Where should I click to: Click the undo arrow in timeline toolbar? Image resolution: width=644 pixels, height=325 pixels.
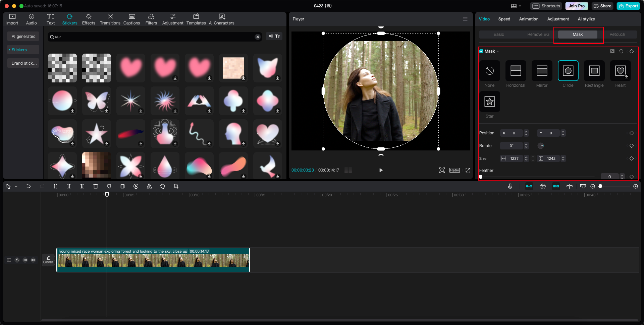pos(29,186)
